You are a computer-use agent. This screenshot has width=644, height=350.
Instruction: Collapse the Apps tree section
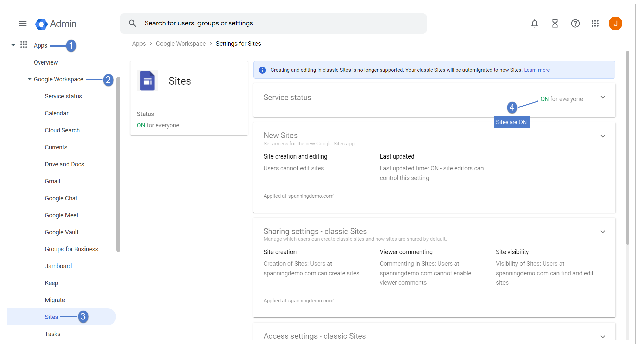point(13,45)
